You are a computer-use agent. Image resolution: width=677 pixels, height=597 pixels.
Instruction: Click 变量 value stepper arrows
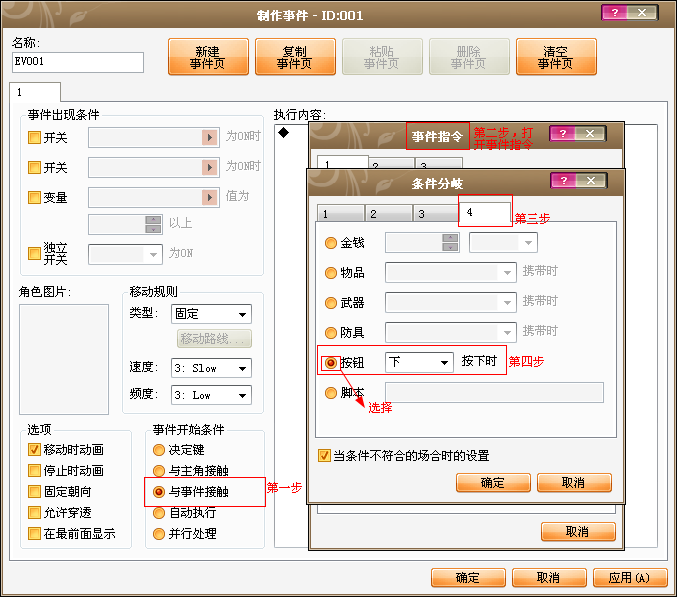153,224
